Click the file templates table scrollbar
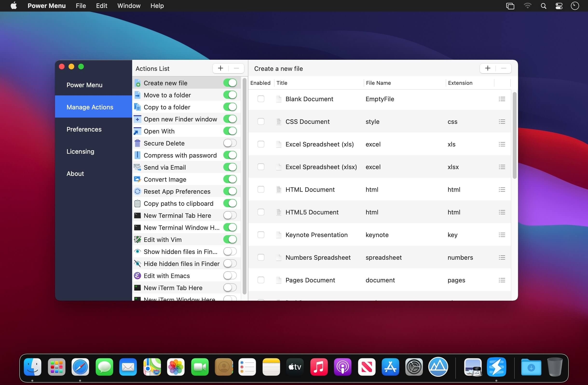 point(515,135)
